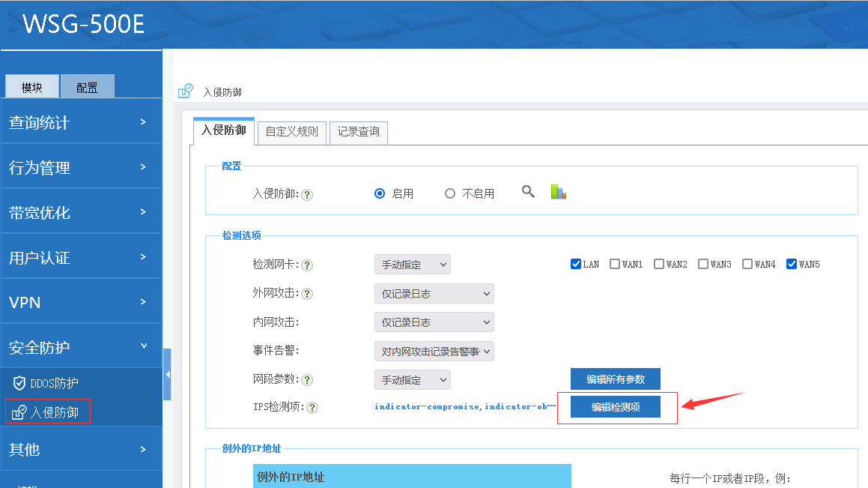Open the 事件告警 dropdown
The image size is (868, 488).
point(434,351)
